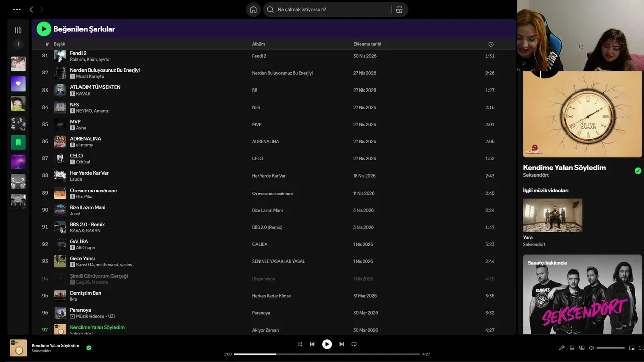Screen dimensions: 644x362
Task: Skip to the previous track
Action: (312, 344)
